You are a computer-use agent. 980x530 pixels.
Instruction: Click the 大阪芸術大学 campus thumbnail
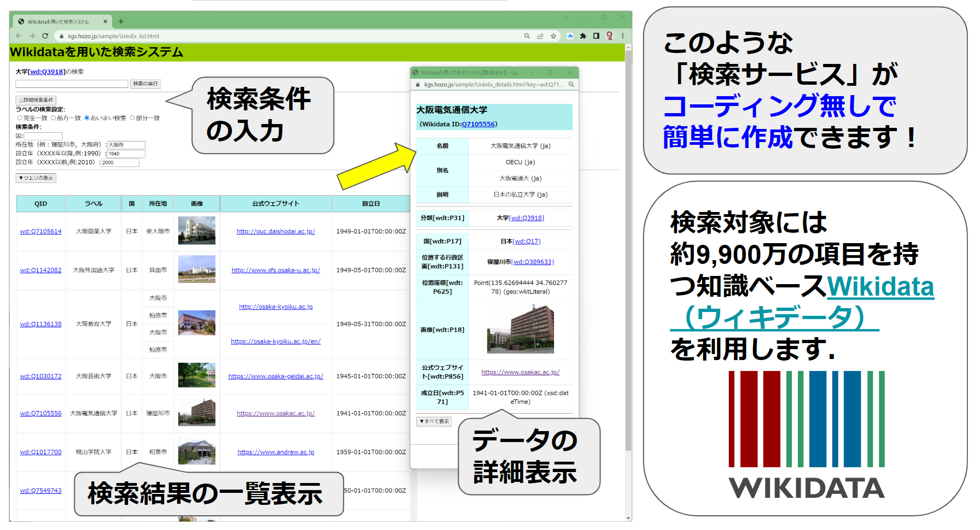pyautogui.click(x=197, y=375)
